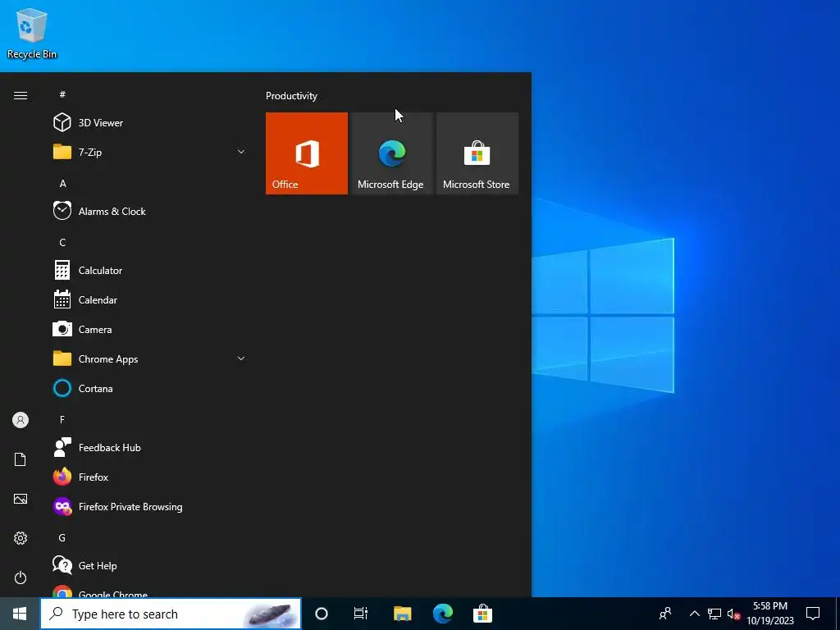Open File Explorer from the taskbar
840x630 pixels.
coord(402,614)
